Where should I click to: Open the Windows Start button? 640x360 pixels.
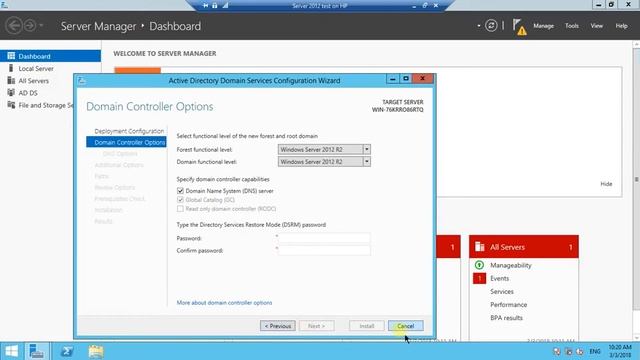click(11, 351)
